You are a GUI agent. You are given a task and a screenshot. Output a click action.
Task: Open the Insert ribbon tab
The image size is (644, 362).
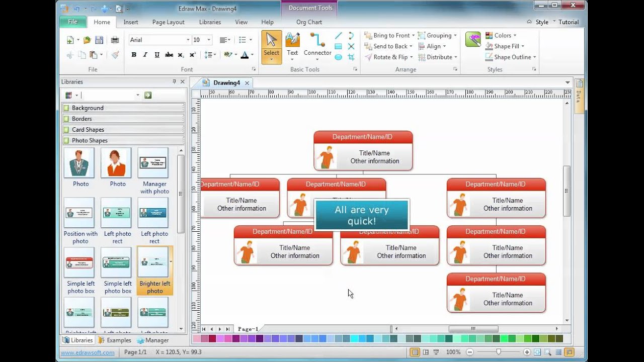tap(131, 22)
